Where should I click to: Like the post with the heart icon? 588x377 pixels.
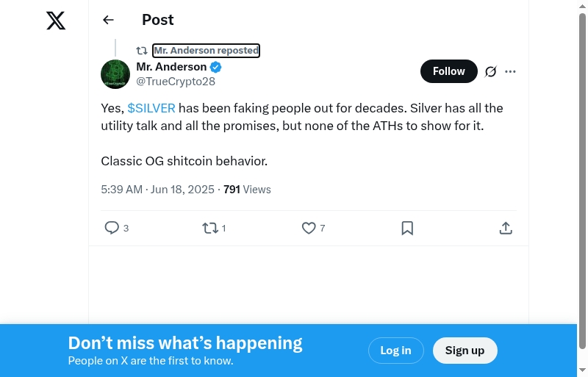[x=309, y=229]
